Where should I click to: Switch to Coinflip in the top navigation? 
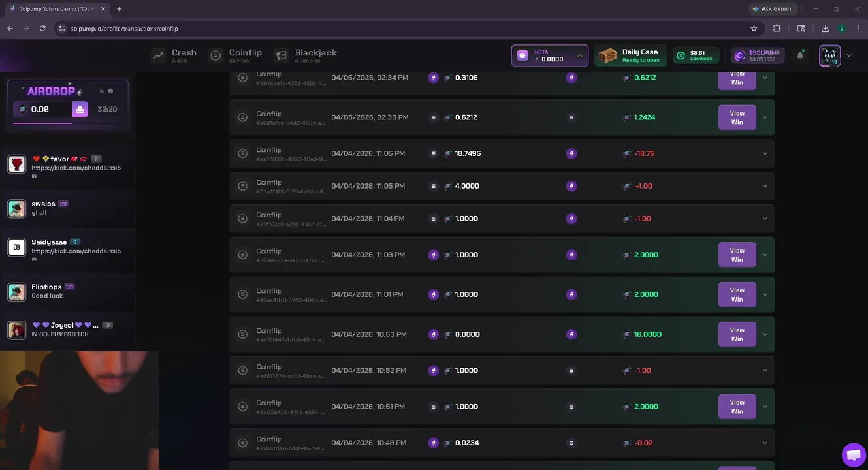(236, 55)
